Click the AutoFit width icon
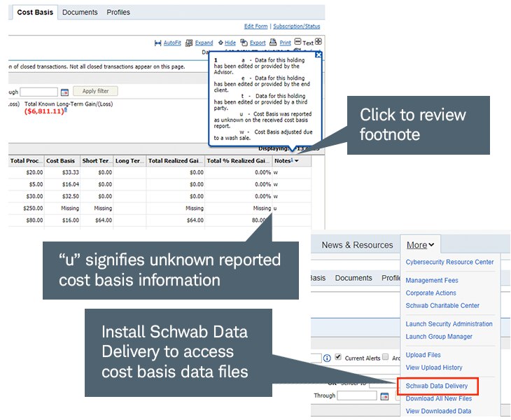This screenshot has height=420, width=511. (157, 43)
